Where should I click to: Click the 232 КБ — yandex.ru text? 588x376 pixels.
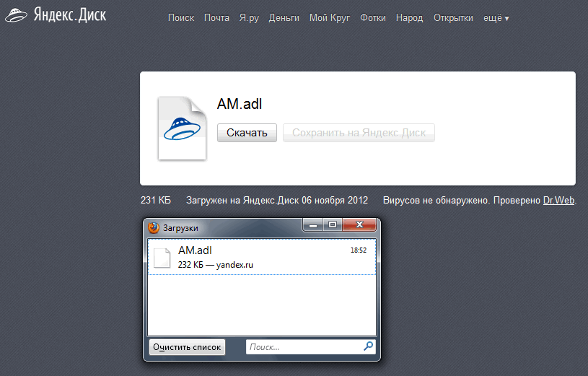tap(216, 265)
